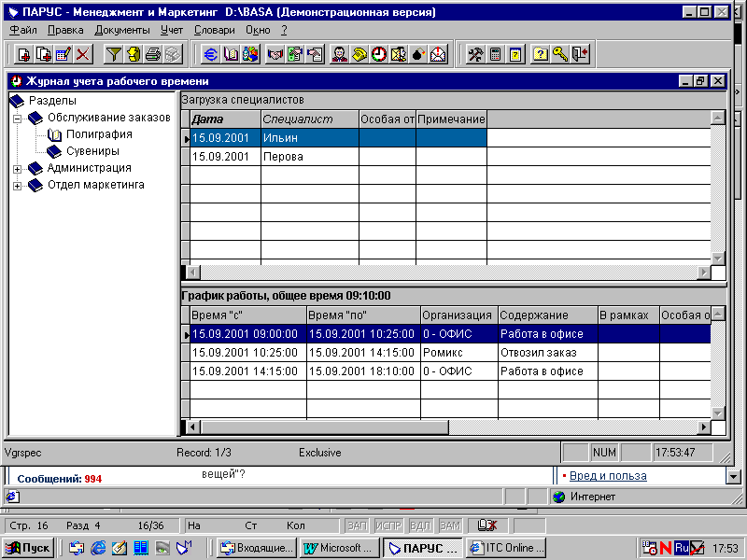Click the lower grid scroll right arrow
Image resolution: width=747 pixels, height=560 pixels.
[704, 427]
